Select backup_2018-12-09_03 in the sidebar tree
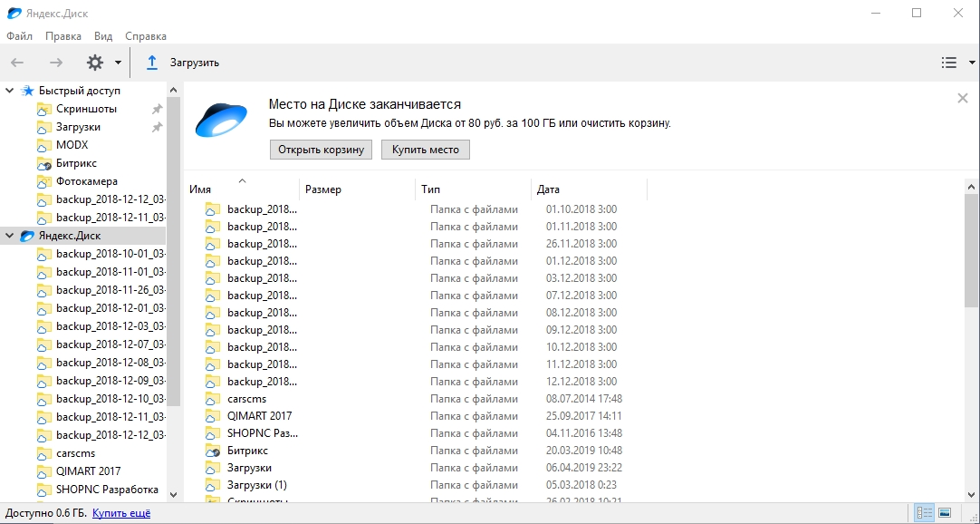The image size is (980, 524). tap(110, 382)
